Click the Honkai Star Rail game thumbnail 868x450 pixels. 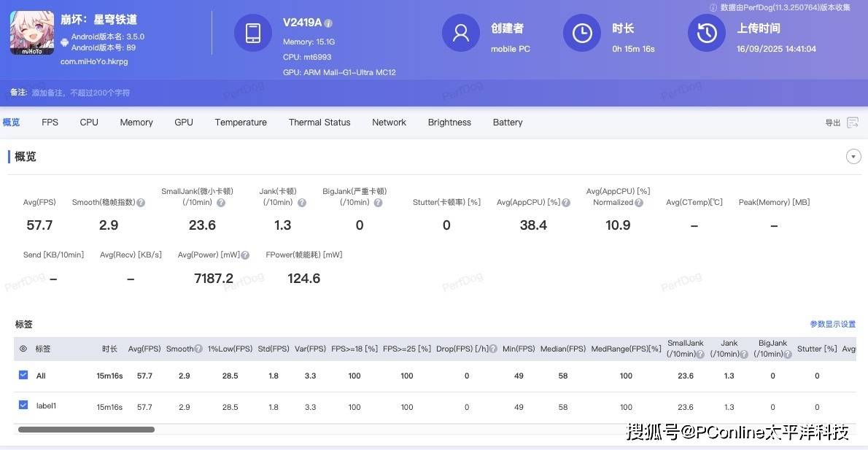click(32, 33)
